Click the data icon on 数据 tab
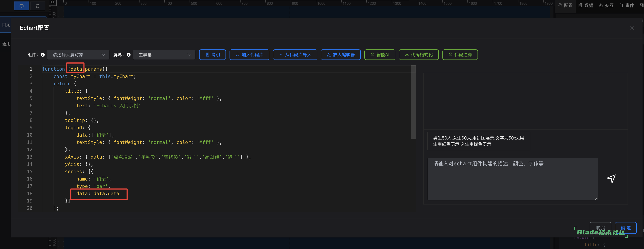Viewport: 644px width, 249px height. pyautogui.click(x=581, y=5)
